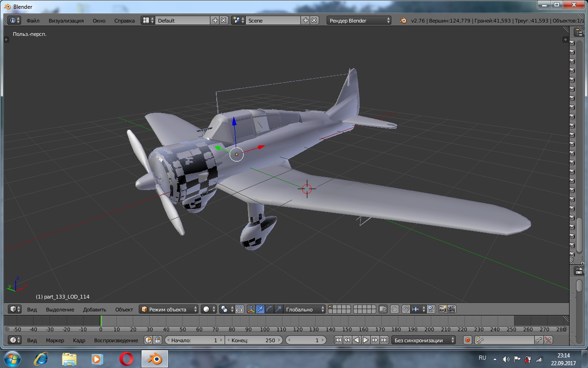Screen dimensions: 588x368
Task: Launch Opera from the Windows taskbar
Action: click(126, 359)
